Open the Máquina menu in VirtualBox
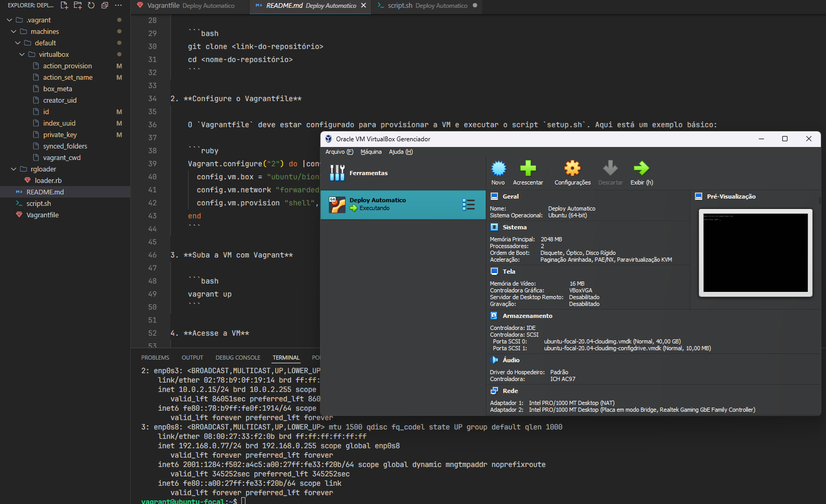 (371, 152)
